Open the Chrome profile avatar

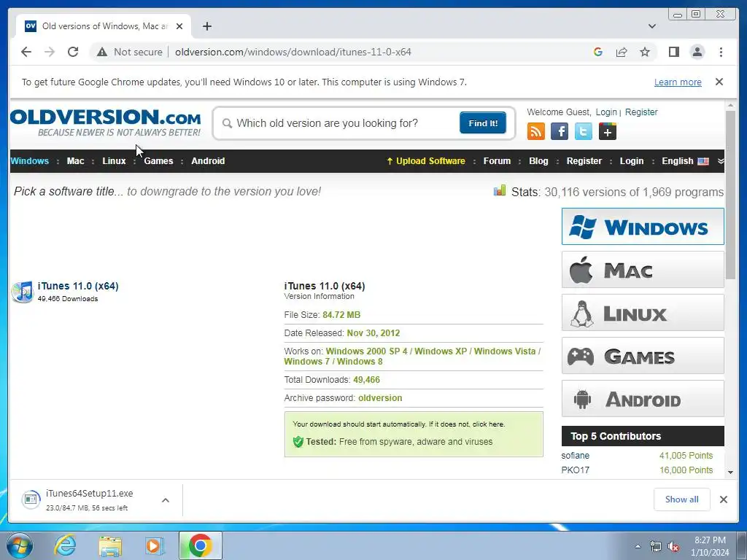[x=697, y=52]
